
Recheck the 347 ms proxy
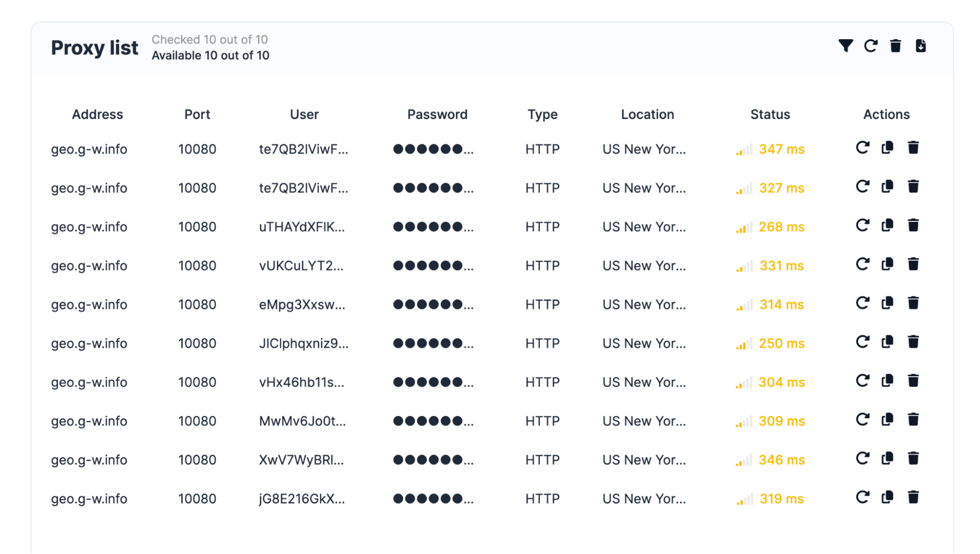[x=863, y=147]
